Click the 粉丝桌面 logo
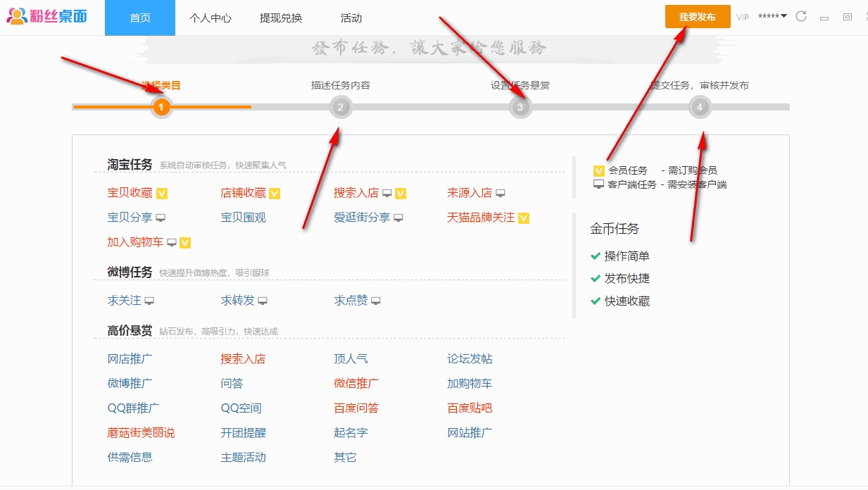This screenshot has height=490, width=868. (47, 16)
